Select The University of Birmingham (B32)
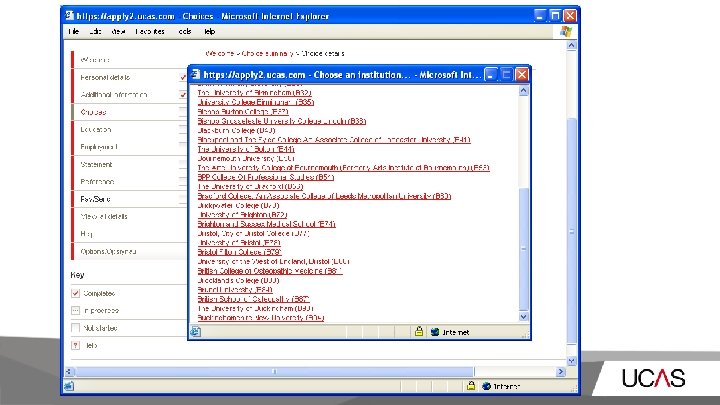 click(x=254, y=93)
